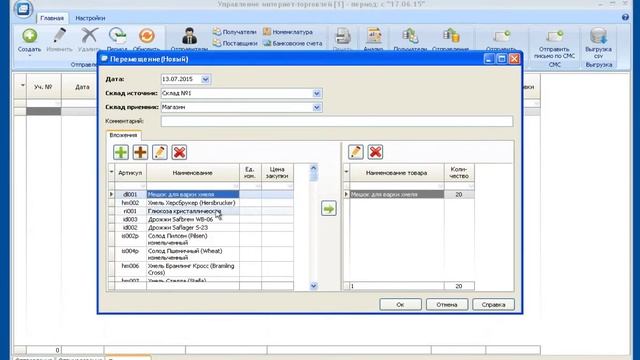This screenshot has width=640, height=360.
Task: Select the Вложения tab in dialog
Action: coord(123,135)
